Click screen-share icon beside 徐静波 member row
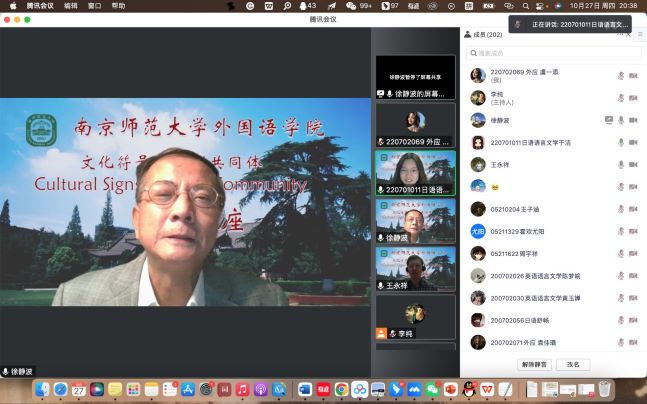The image size is (647, 404). 609,120
